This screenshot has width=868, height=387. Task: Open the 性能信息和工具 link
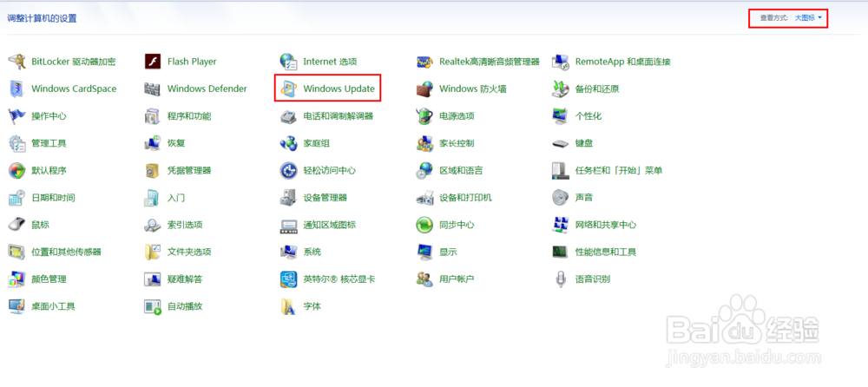coord(606,252)
